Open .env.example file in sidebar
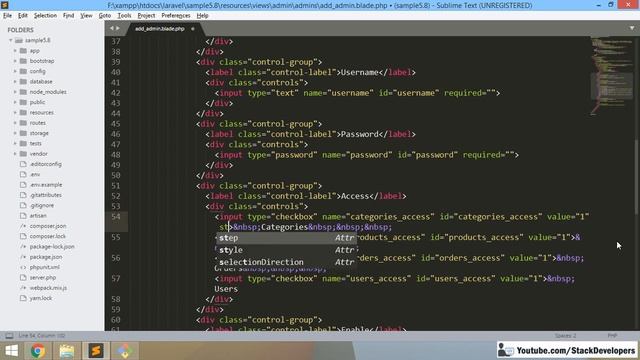The height and width of the screenshot is (360, 640). coord(46,184)
